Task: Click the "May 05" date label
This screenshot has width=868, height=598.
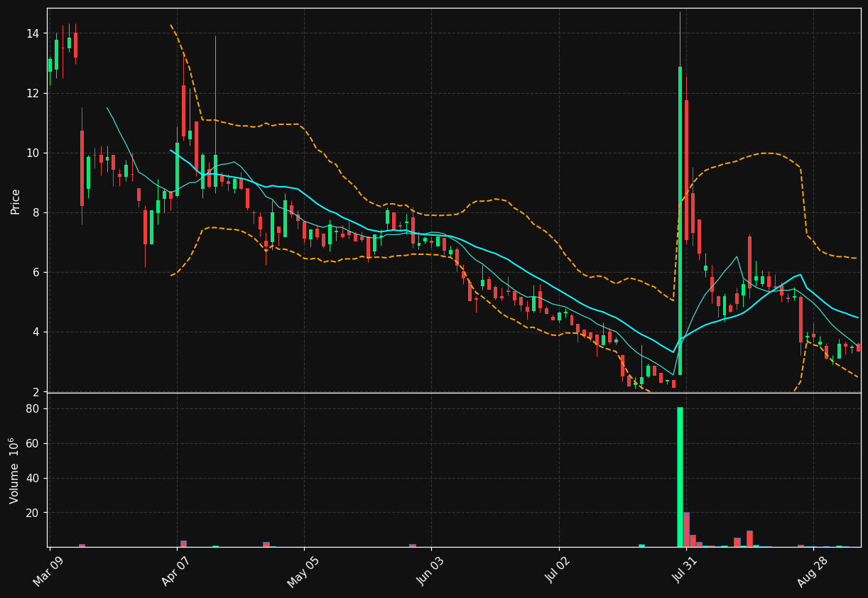Action: coord(303,572)
